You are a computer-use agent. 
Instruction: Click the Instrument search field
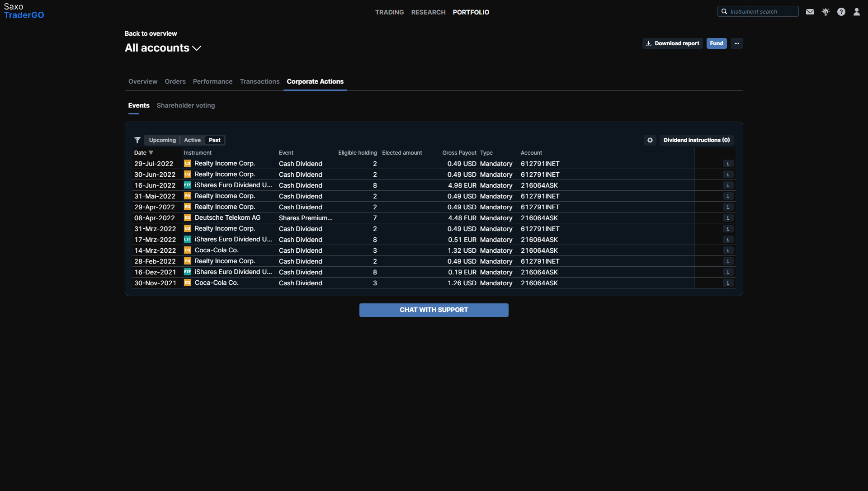[758, 12]
